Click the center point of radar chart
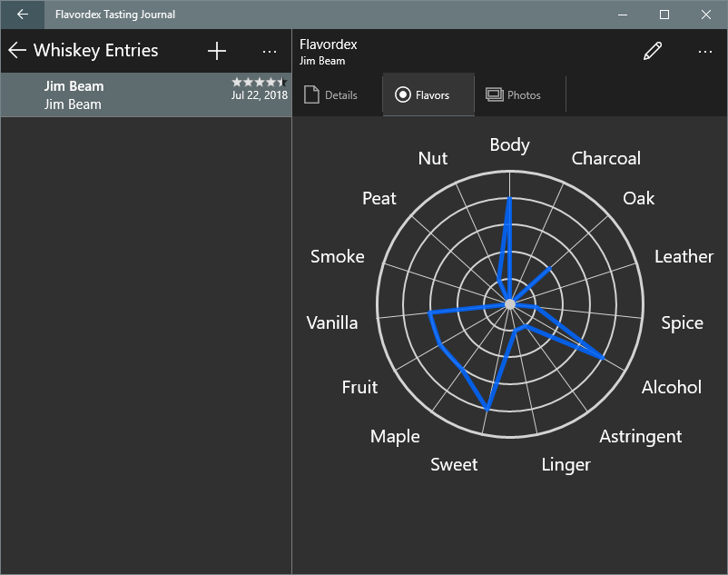Screen dimensions: 728x575 tap(510, 304)
